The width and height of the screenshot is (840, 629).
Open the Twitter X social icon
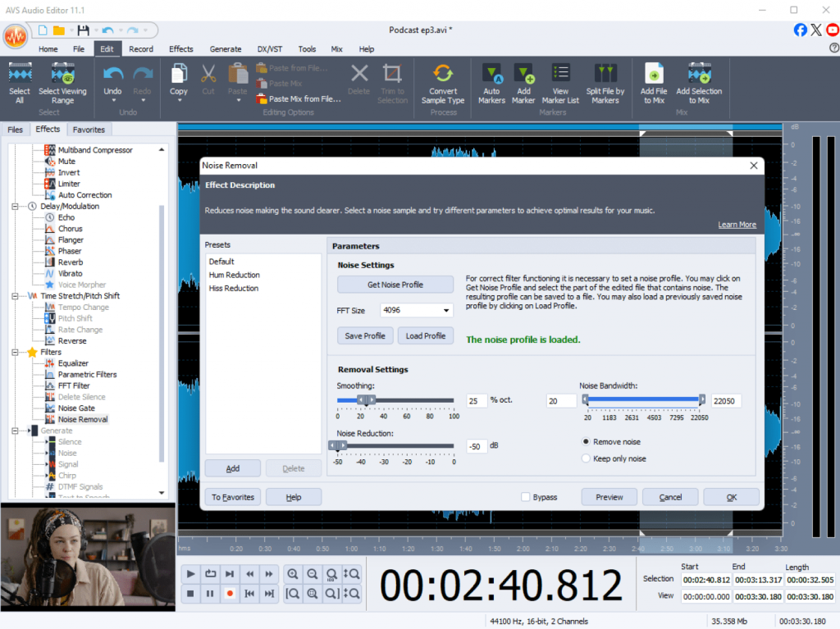pos(816,30)
